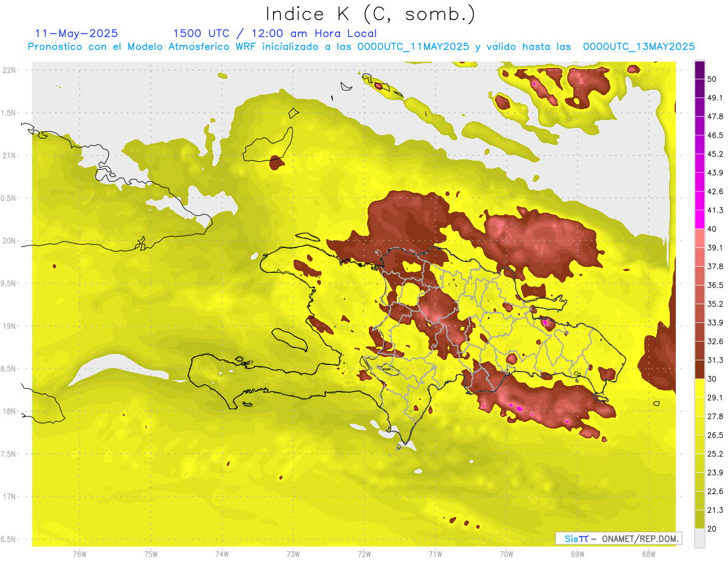Click the dark brown band between 30 and 31.3
This screenshot has height=562, width=728.
point(700,369)
